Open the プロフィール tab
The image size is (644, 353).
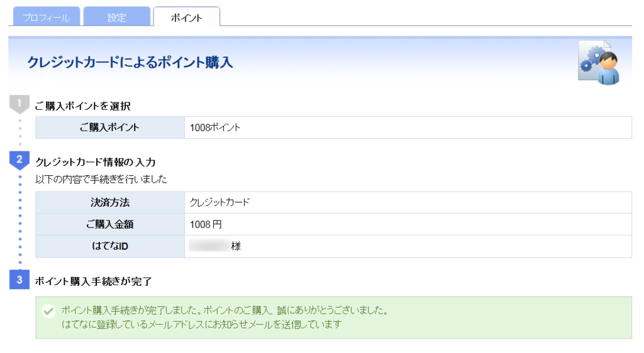(x=47, y=16)
